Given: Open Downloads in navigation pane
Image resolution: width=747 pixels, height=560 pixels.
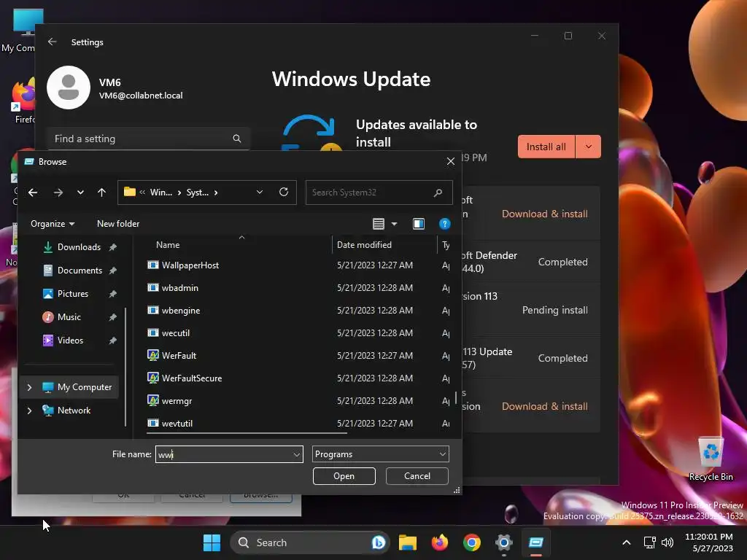Looking at the screenshot, I should (x=79, y=247).
